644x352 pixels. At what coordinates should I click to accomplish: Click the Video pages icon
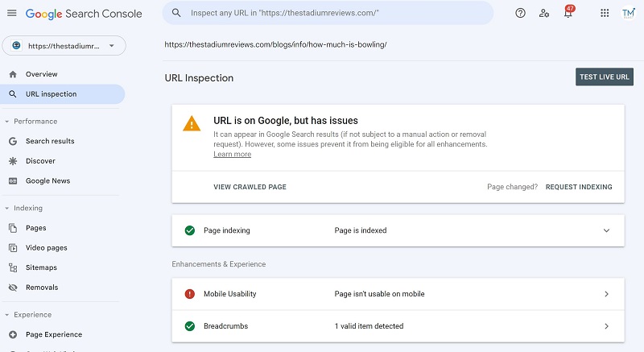(13, 247)
